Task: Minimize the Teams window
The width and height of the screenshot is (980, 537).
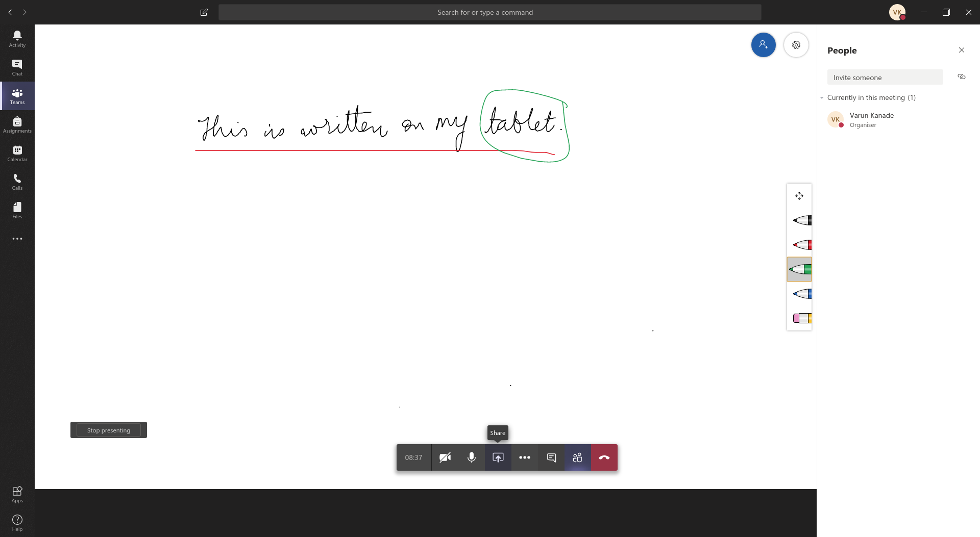Action: pyautogui.click(x=924, y=12)
